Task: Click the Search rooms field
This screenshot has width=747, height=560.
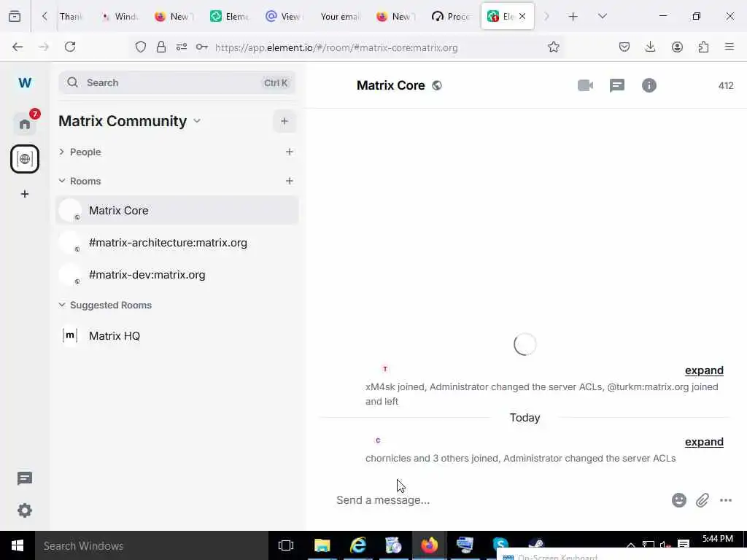Action: tap(177, 83)
